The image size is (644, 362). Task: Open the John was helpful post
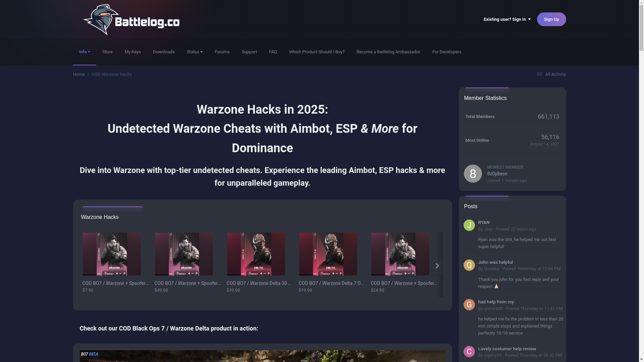point(495,262)
